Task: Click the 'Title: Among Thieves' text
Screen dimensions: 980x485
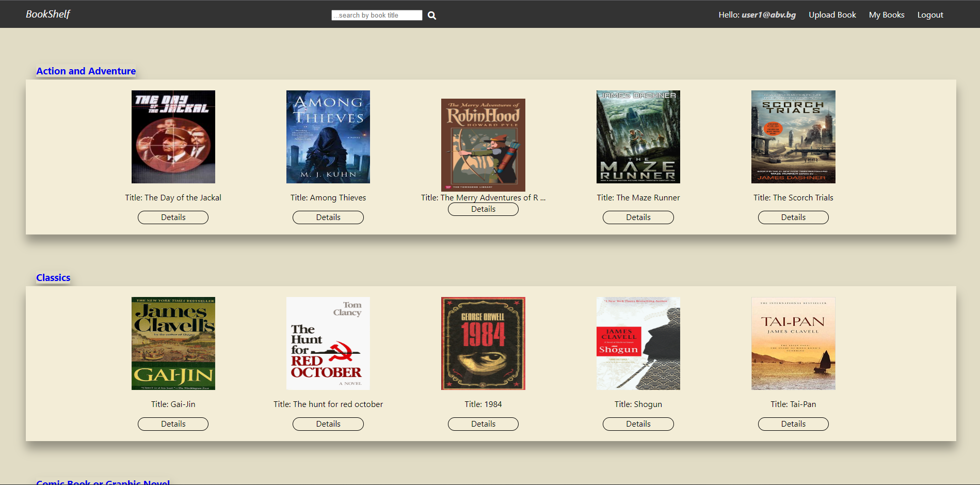Action: tap(328, 198)
